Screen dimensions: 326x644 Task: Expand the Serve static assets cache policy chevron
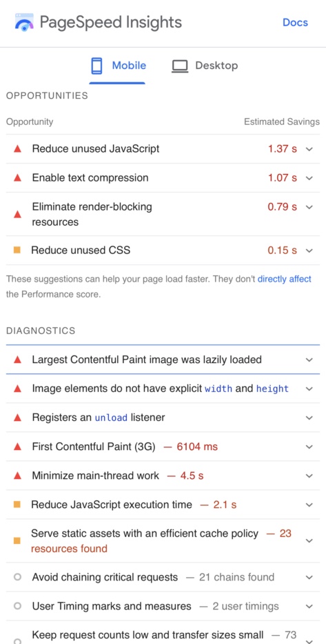[x=309, y=541]
